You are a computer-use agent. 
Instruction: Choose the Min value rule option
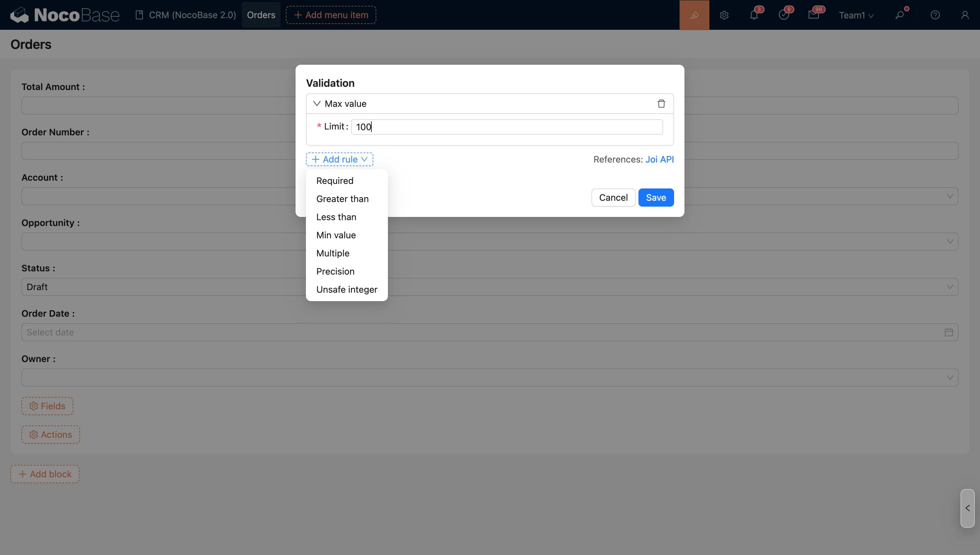336,235
